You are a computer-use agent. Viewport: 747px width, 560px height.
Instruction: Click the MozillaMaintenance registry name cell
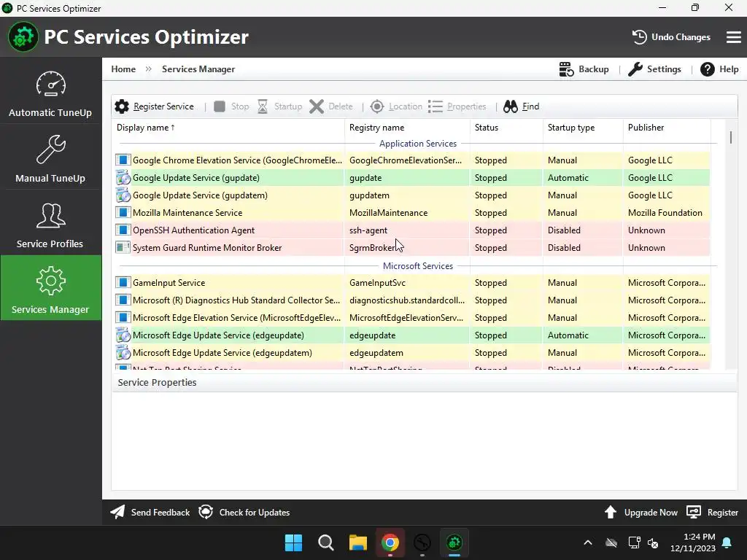pyautogui.click(x=407, y=212)
